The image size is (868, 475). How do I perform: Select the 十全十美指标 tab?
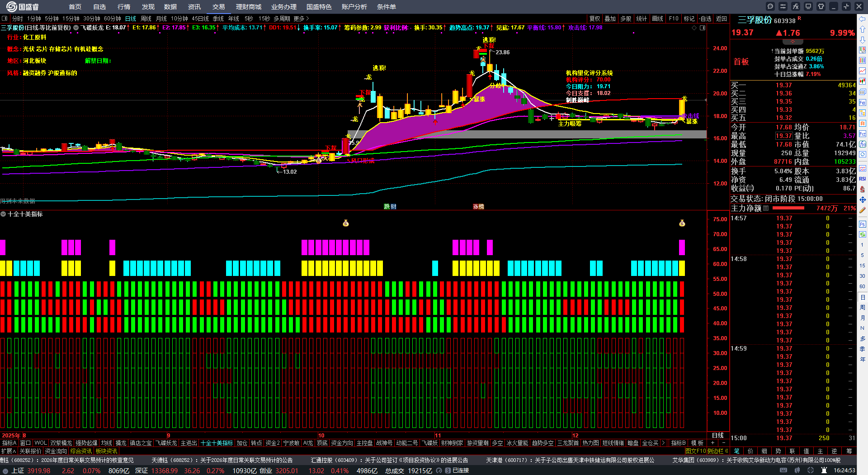tap(217, 443)
